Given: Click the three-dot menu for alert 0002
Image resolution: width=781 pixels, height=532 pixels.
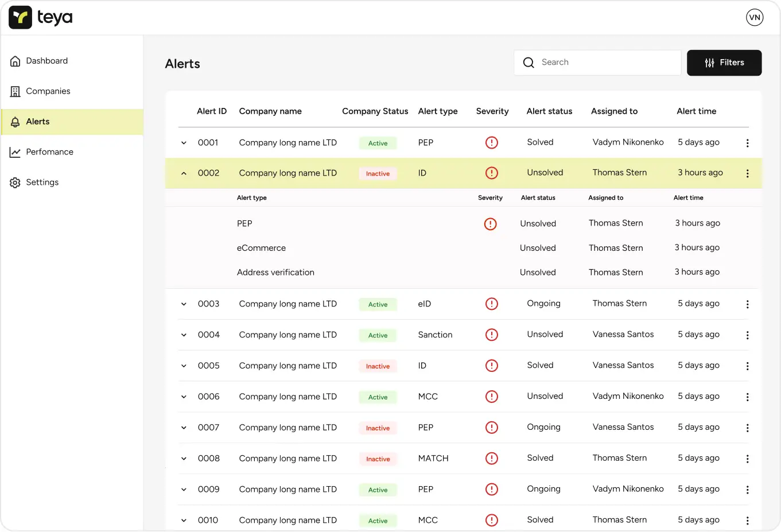Looking at the screenshot, I should point(747,173).
